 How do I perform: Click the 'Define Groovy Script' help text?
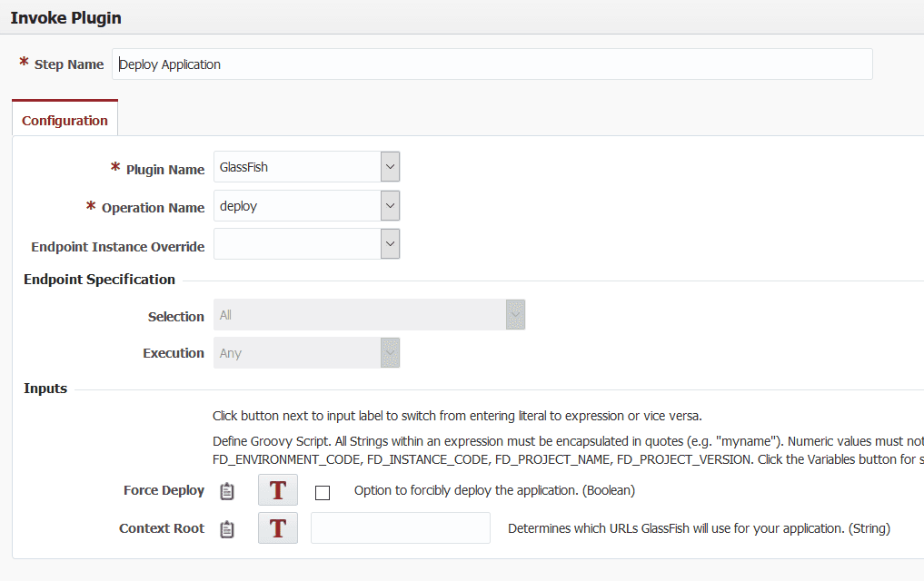click(568, 441)
